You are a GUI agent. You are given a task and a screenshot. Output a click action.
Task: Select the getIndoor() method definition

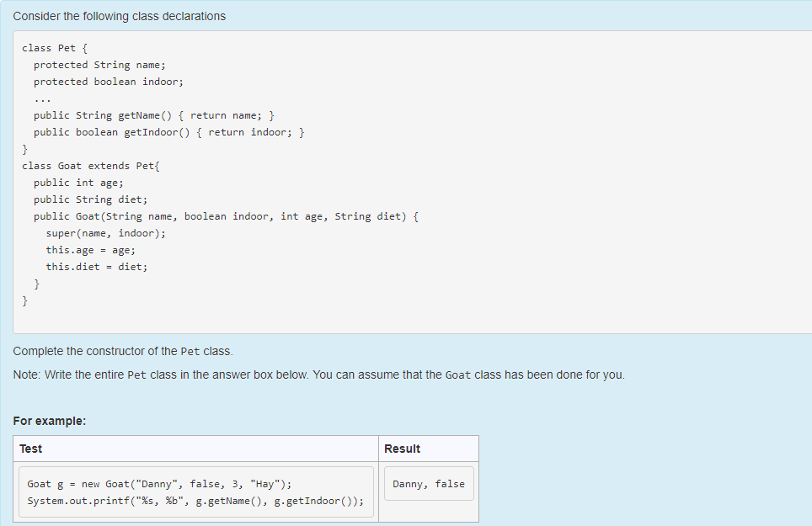[160, 132]
